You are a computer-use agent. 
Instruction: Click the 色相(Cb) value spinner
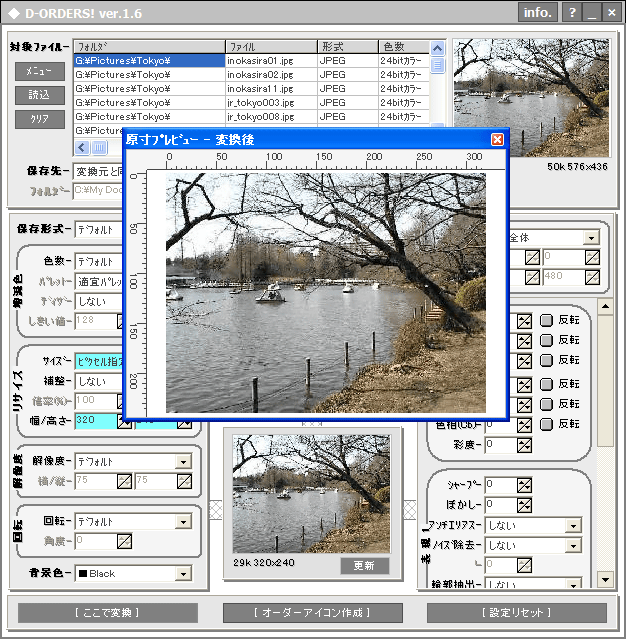524,425
